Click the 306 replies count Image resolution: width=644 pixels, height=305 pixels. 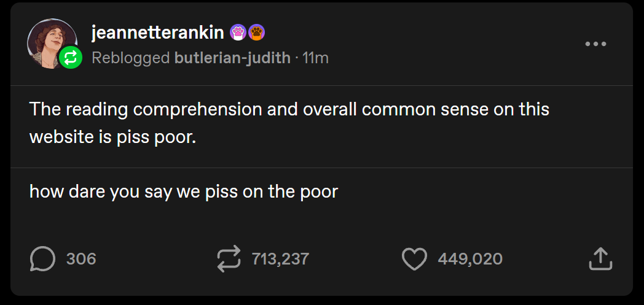pos(81,259)
